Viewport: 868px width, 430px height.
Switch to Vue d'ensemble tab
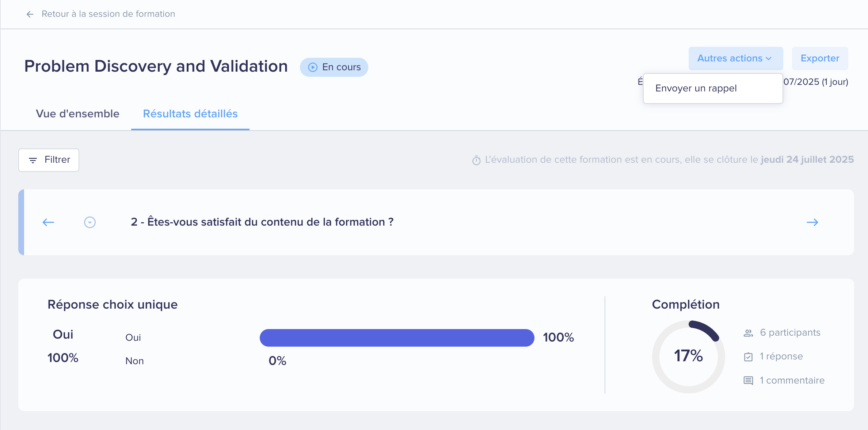(x=77, y=114)
